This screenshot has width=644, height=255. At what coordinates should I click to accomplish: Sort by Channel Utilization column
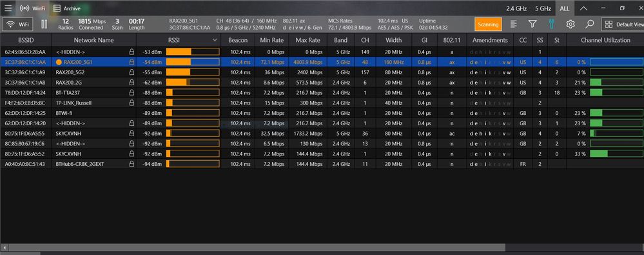[605, 40]
